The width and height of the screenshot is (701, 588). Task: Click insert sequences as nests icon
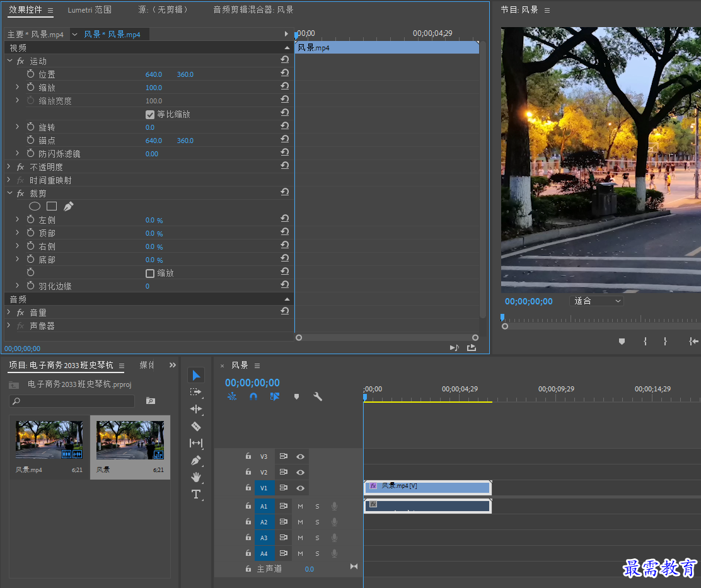coord(232,396)
